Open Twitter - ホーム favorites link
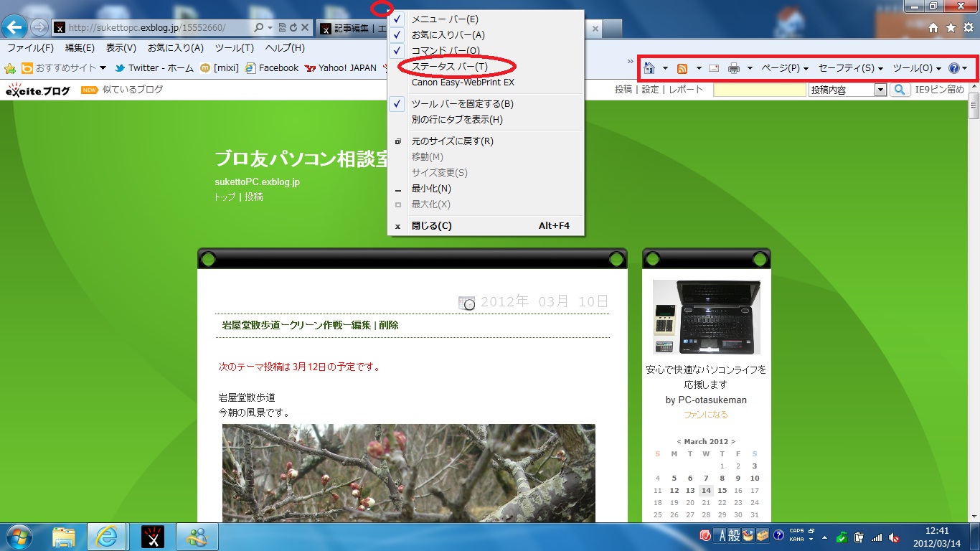Image resolution: width=980 pixels, height=551 pixels. (x=154, y=68)
